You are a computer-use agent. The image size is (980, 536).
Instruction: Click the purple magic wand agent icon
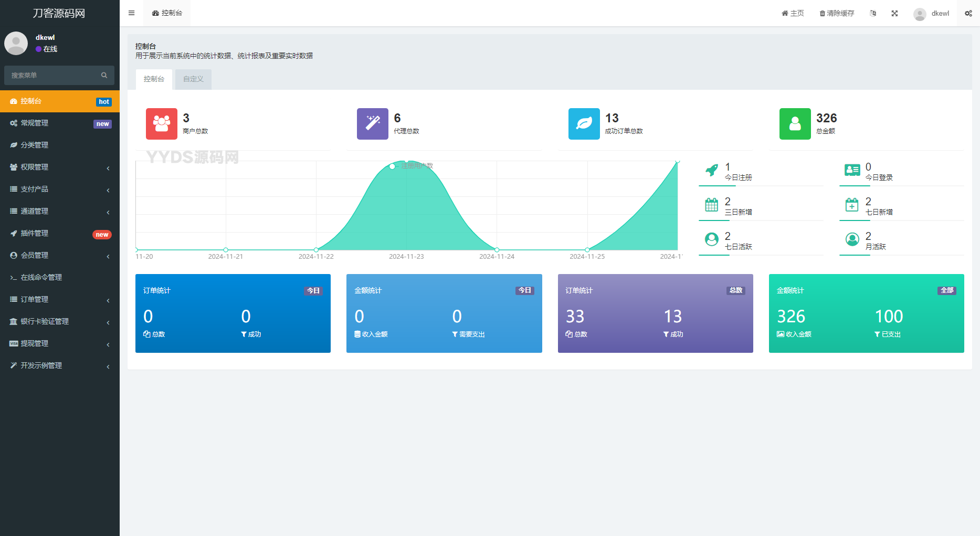pos(372,124)
